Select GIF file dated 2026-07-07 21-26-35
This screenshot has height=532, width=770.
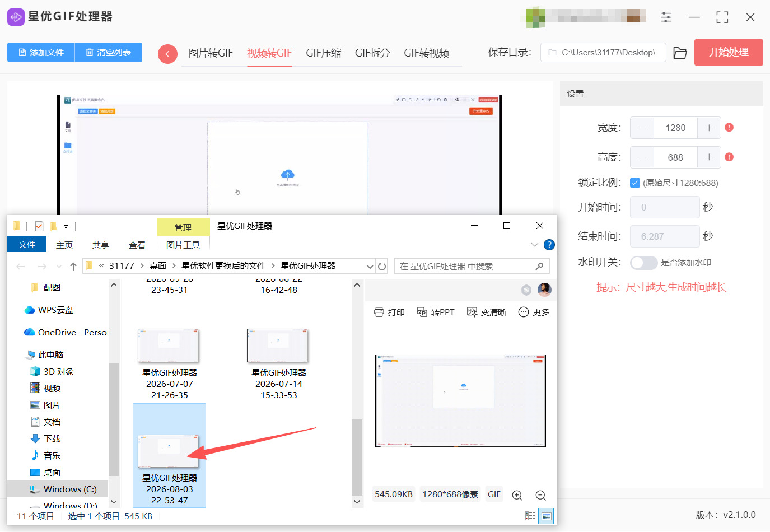[x=169, y=364]
